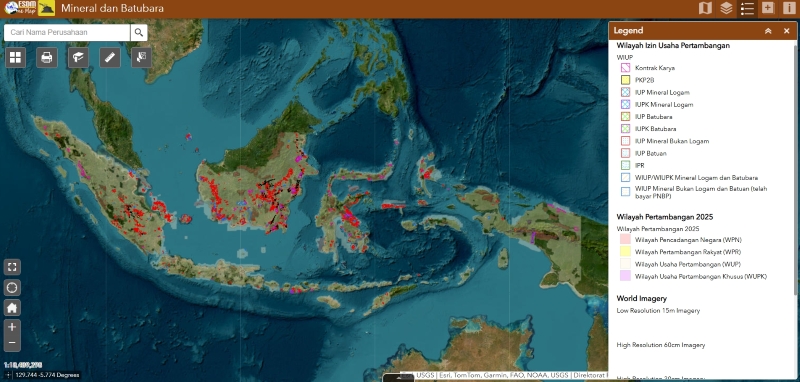The height and width of the screenshot is (382, 800).
Task: Click the Legend panel title
Action: 628,31
